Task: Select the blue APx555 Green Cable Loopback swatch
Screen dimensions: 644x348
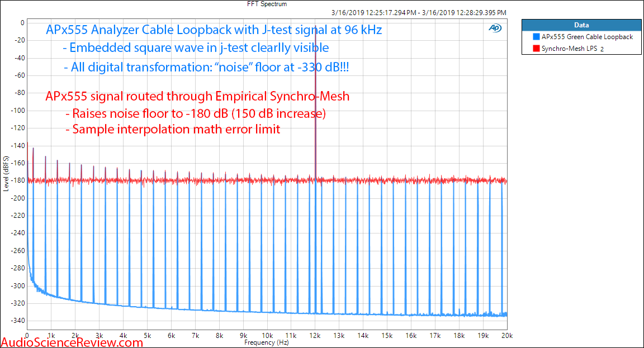Action: coord(536,36)
